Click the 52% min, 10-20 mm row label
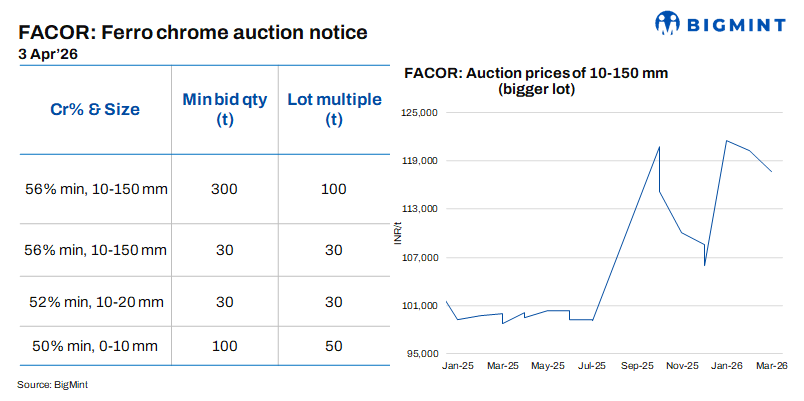 click(95, 301)
